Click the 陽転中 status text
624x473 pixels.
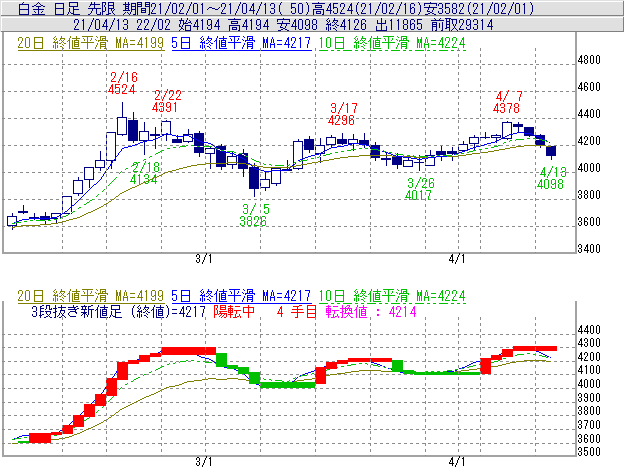click(234, 312)
